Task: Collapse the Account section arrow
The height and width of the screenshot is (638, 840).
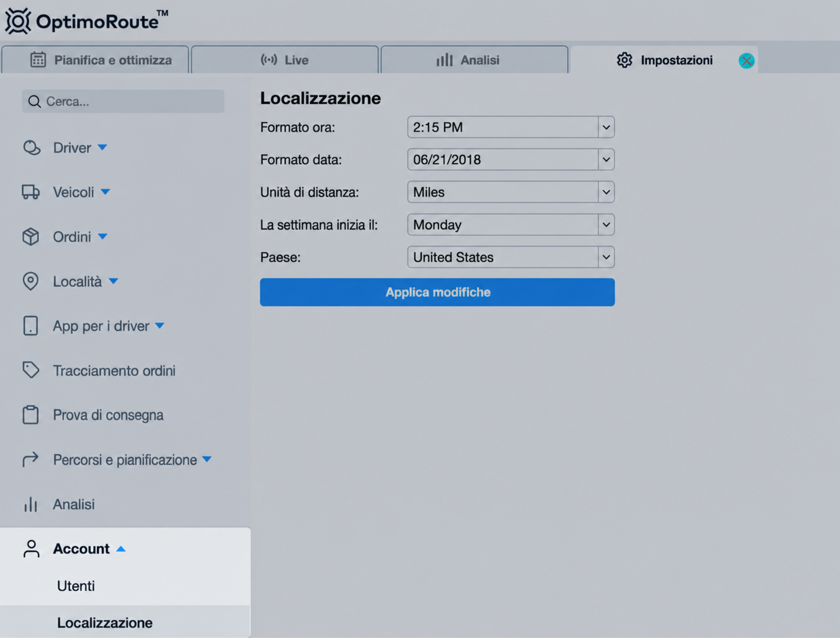Action: point(121,549)
